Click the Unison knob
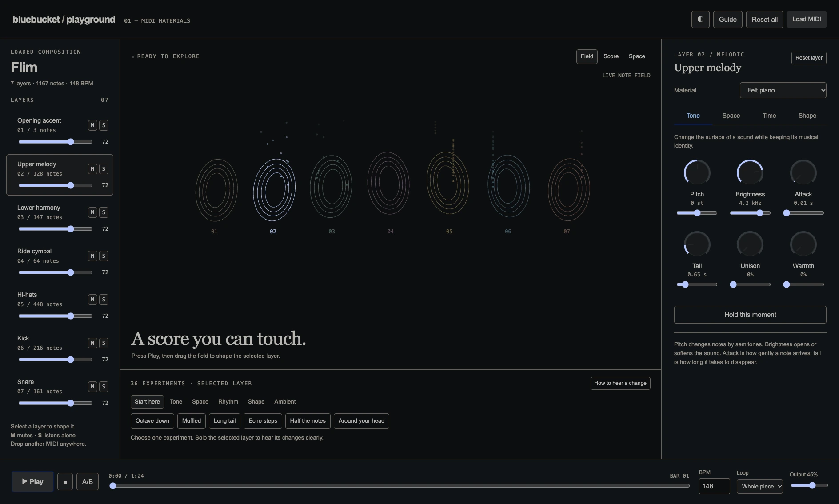The image size is (839, 504). pos(750,244)
